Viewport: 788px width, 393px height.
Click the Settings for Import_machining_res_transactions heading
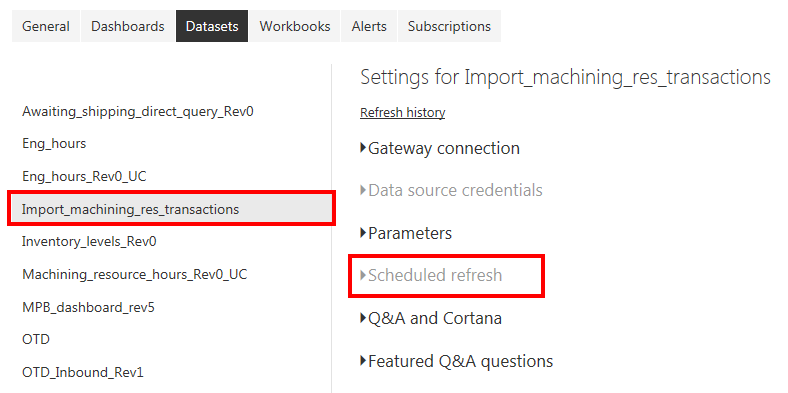[x=565, y=77]
